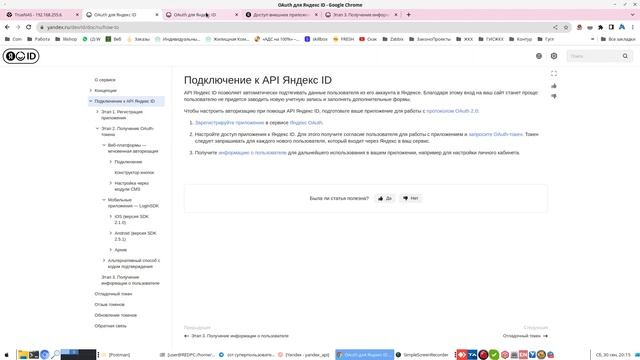
Task: Click the browser forward arrow
Action: coord(18,27)
